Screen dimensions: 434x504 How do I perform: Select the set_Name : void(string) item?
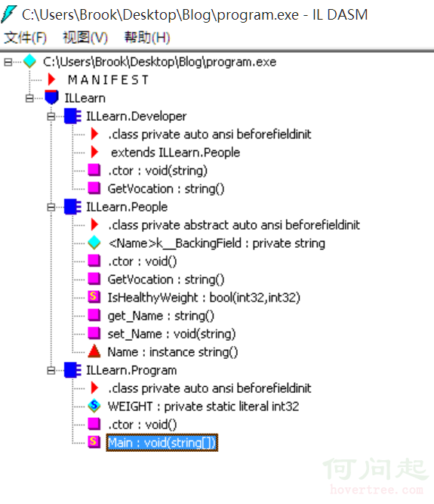pyautogui.click(x=172, y=334)
